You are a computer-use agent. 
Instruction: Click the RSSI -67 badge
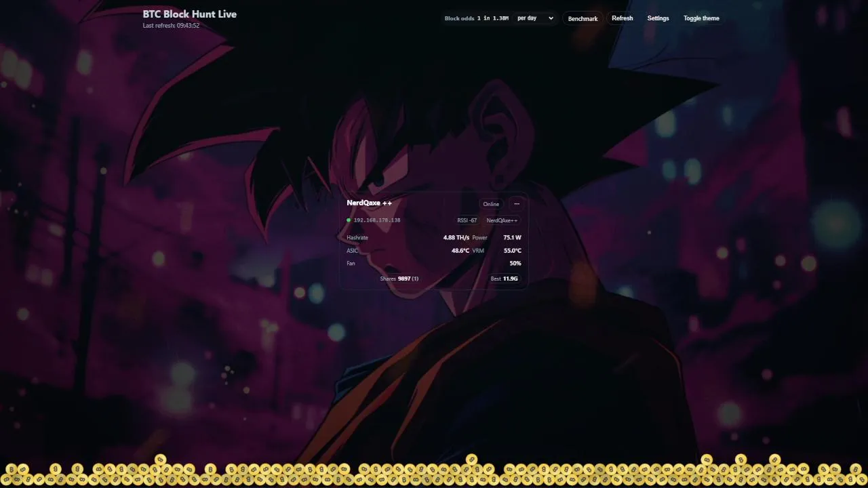(x=467, y=220)
